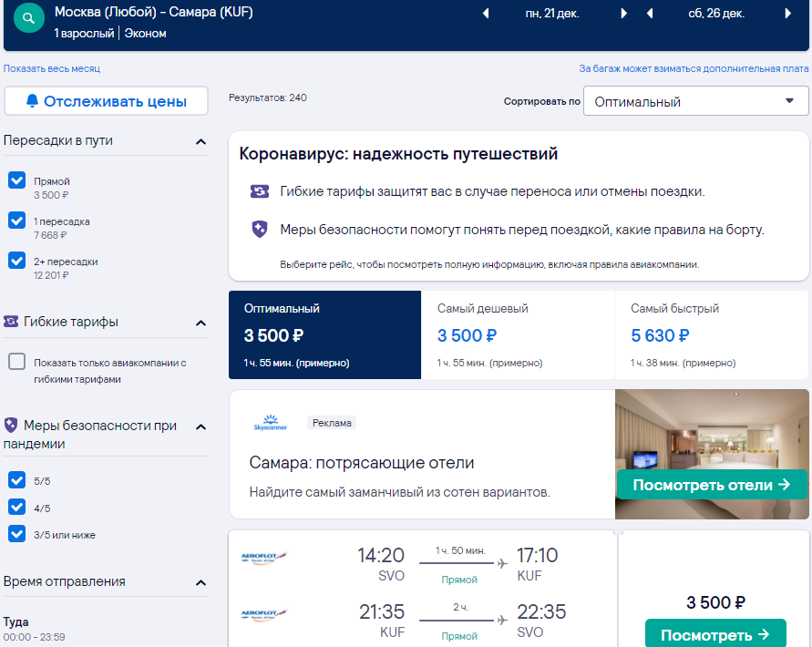Collapse the Пересадки в пути section
The width and height of the screenshot is (812, 647).
(200, 141)
